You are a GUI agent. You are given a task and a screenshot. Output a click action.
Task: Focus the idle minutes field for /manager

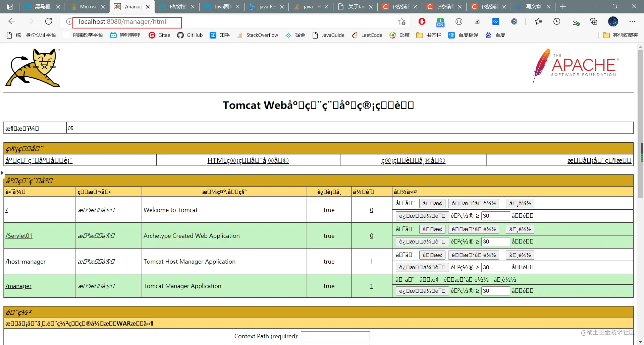click(495, 291)
